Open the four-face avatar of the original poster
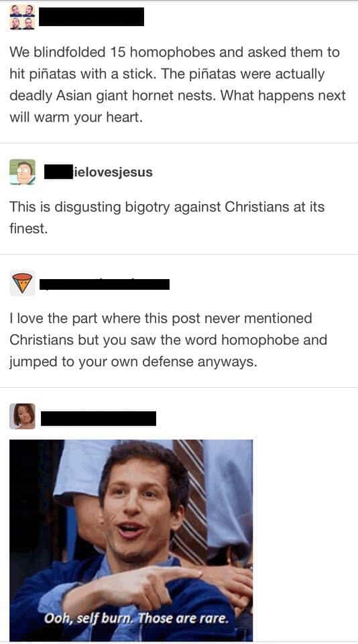This screenshot has height=644, width=358. 22,17
